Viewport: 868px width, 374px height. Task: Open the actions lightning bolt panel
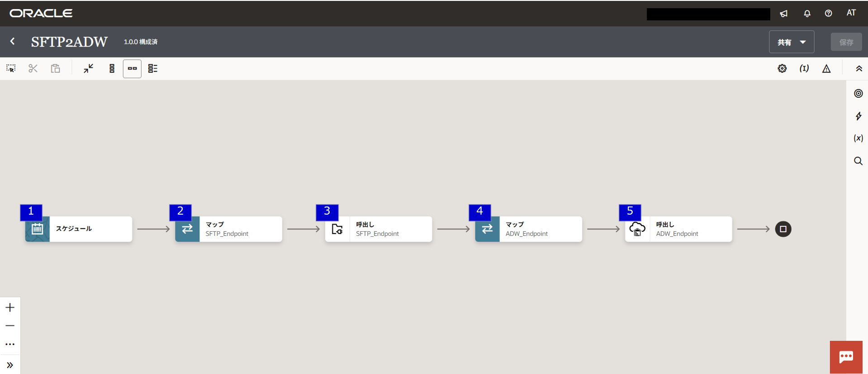click(858, 116)
